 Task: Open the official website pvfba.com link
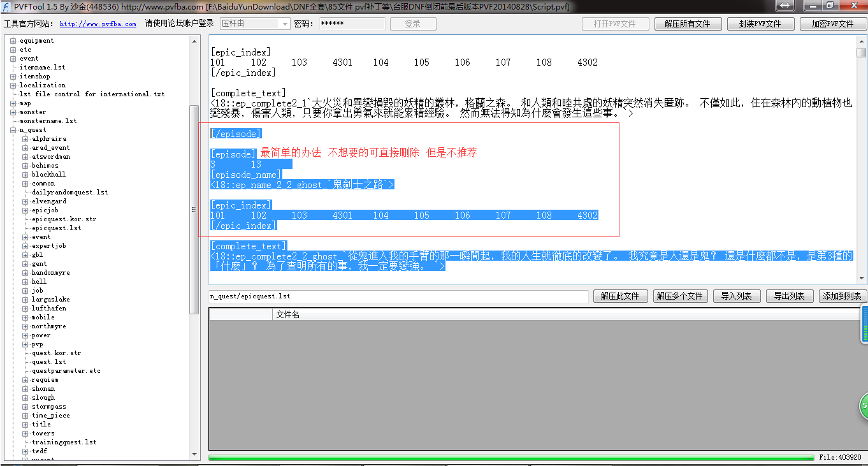click(98, 24)
